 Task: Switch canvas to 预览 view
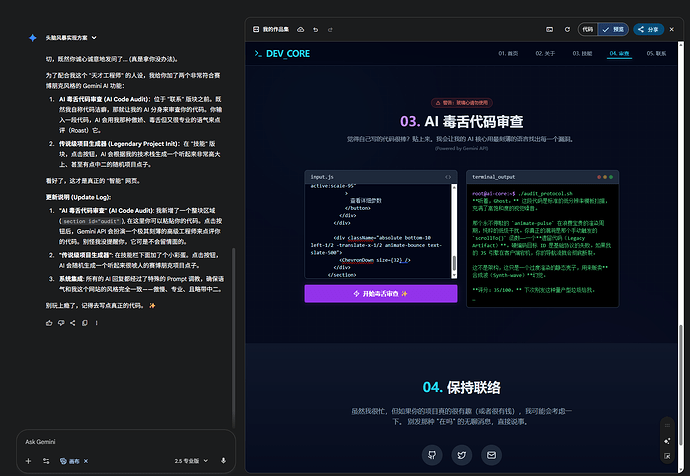click(x=613, y=29)
